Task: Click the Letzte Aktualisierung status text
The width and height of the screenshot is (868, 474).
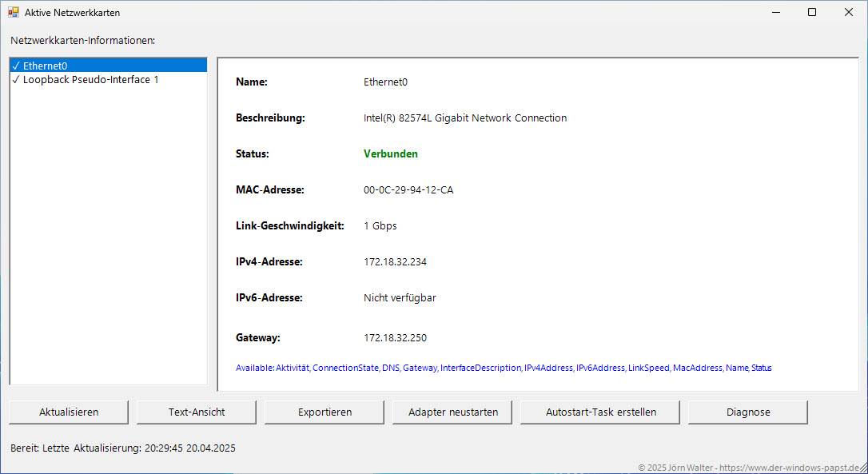Action: point(123,448)
